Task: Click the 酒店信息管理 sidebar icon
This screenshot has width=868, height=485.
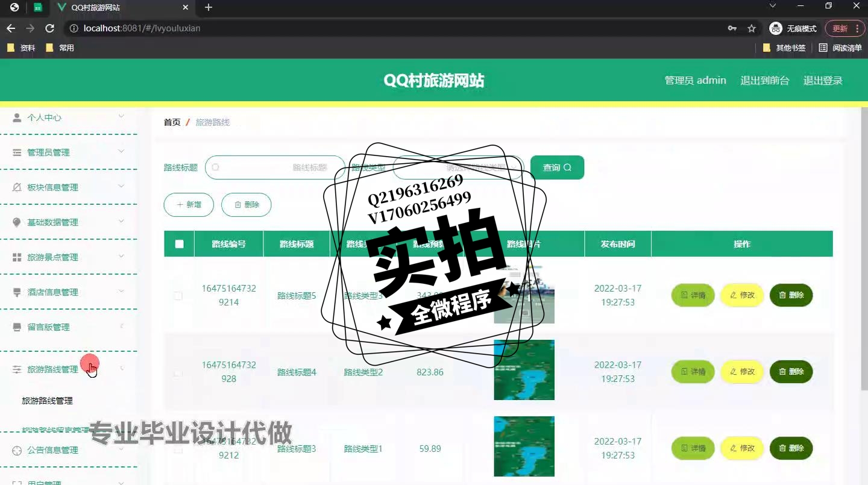Action: (x=17, y=292)
